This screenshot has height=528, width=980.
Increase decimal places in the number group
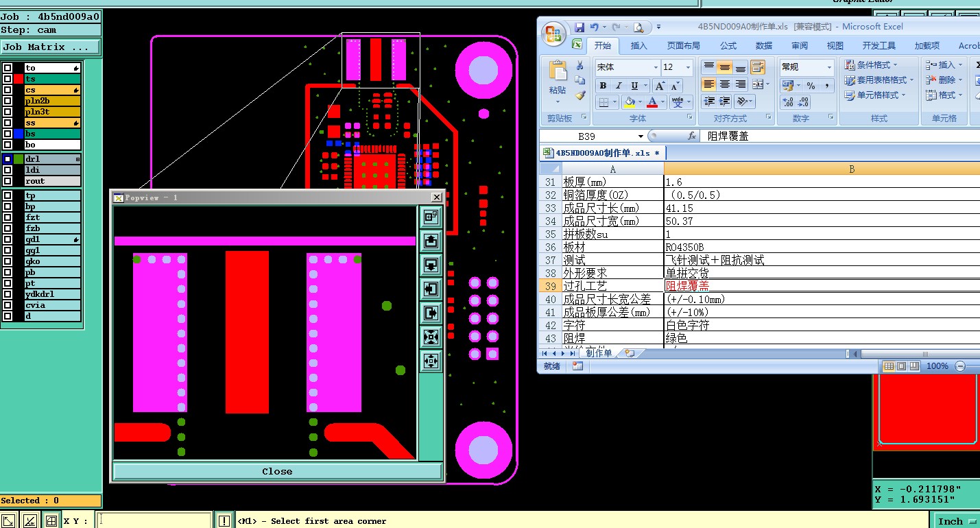point(788,102)
